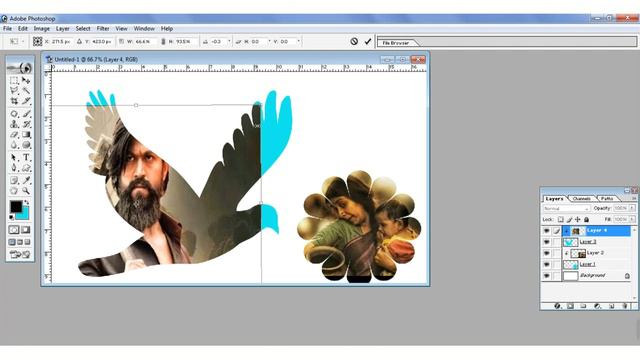Toggle lock transparent pixels
This screenshot has width=640, height=360.
[561, 220]
